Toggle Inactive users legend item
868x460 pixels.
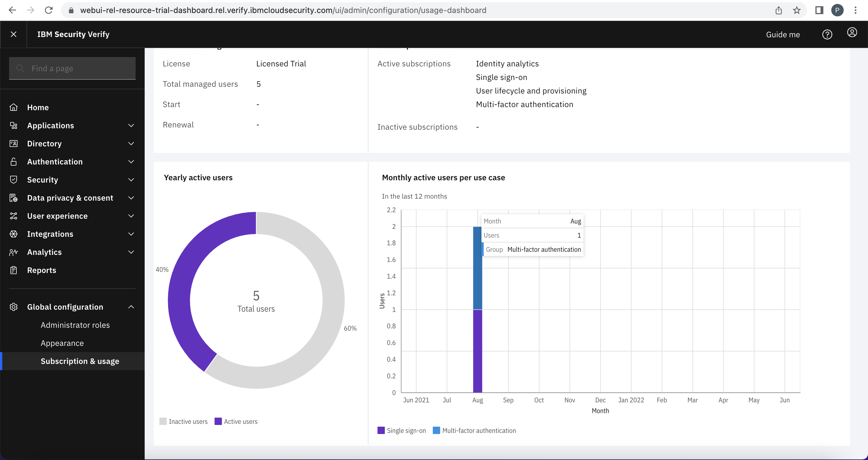[x=183, y=421]
